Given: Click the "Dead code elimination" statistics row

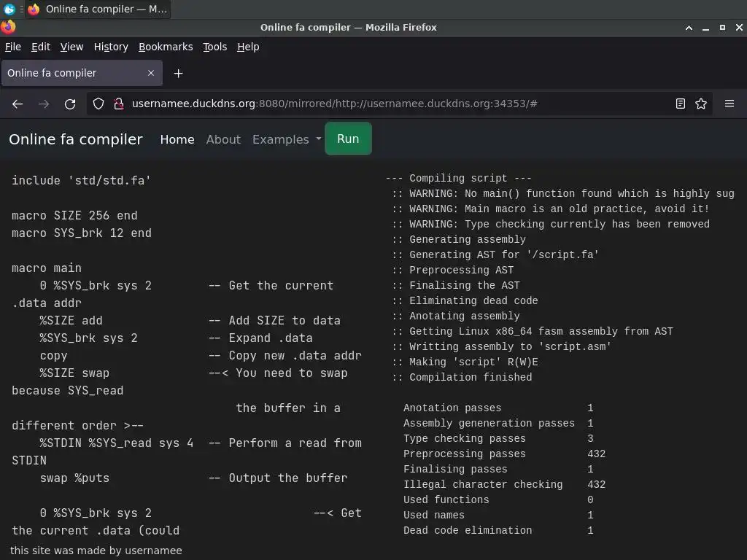Looking at the screenshot, I should [498, 531].
